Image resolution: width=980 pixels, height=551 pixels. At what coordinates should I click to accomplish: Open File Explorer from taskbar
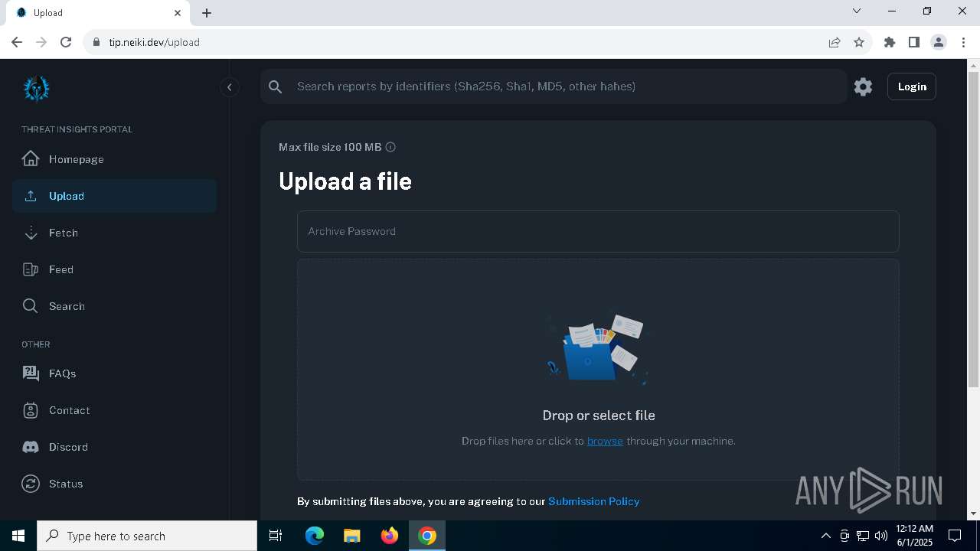352,536
